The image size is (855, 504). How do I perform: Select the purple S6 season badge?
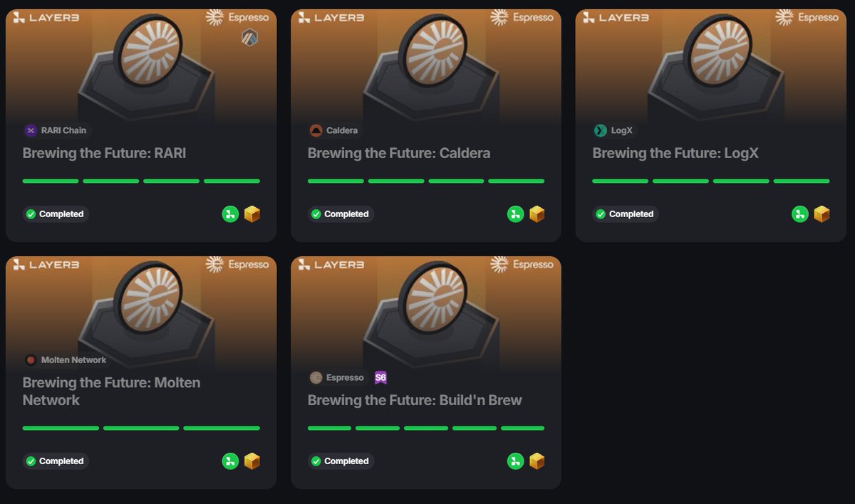click(380, 378)
